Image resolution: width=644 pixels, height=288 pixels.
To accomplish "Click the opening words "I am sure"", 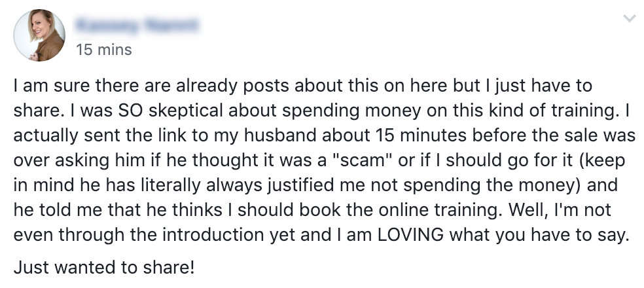I will [40, 86].
